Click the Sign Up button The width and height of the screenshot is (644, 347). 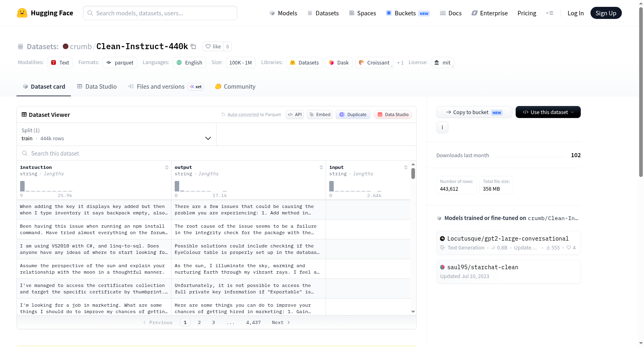point(606,13)
